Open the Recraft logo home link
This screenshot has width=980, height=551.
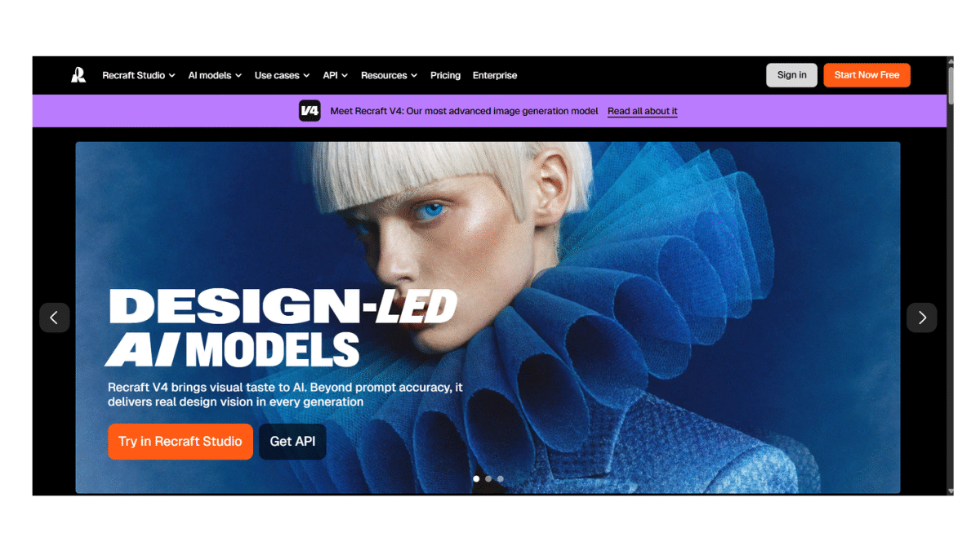(x=78, y=75)
